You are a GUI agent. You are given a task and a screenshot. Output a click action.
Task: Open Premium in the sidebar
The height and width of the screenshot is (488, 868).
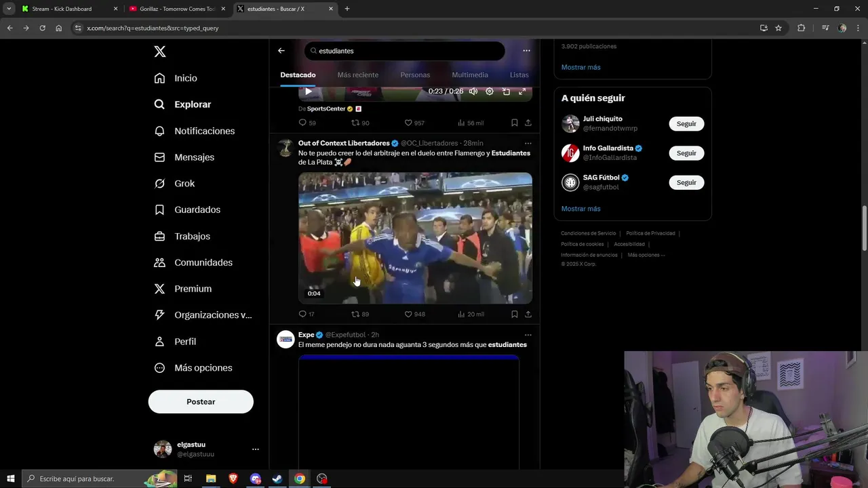182,289
